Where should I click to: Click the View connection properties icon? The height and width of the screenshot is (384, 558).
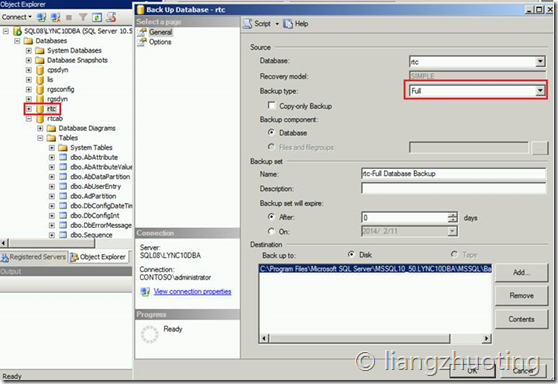pyautogui.click(x=145, y=292)
